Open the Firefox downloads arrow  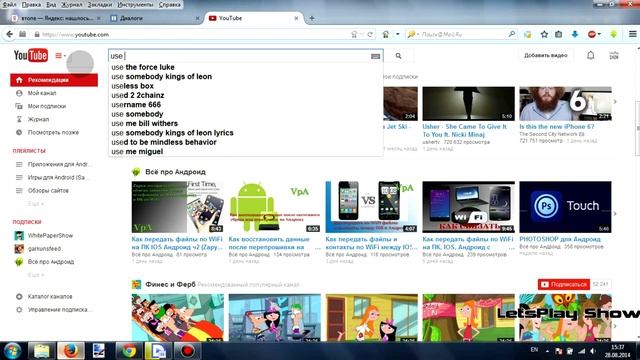pos(575,34)
